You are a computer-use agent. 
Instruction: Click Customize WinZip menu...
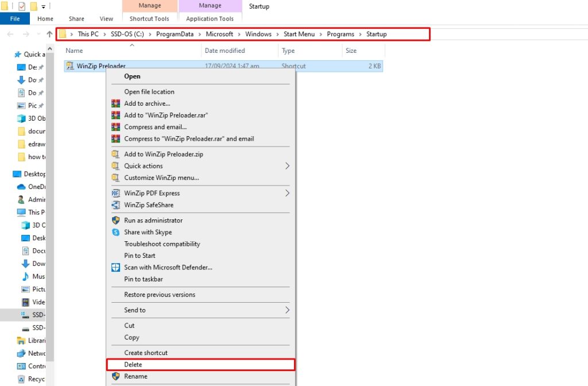pos(200,177)
